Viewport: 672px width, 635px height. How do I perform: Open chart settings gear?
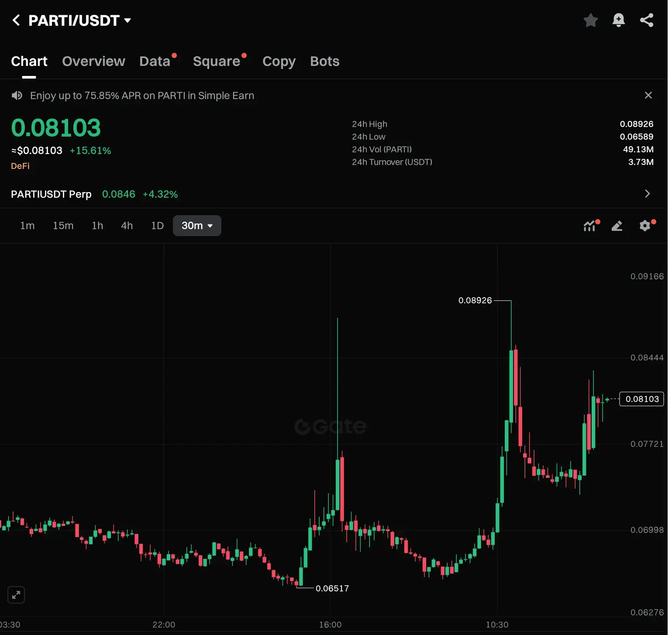645,226
